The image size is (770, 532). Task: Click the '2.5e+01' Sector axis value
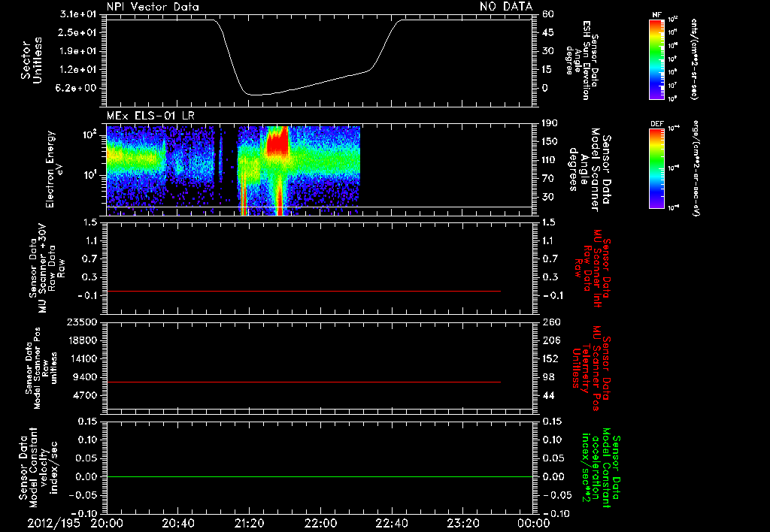(x=78, y=32)
